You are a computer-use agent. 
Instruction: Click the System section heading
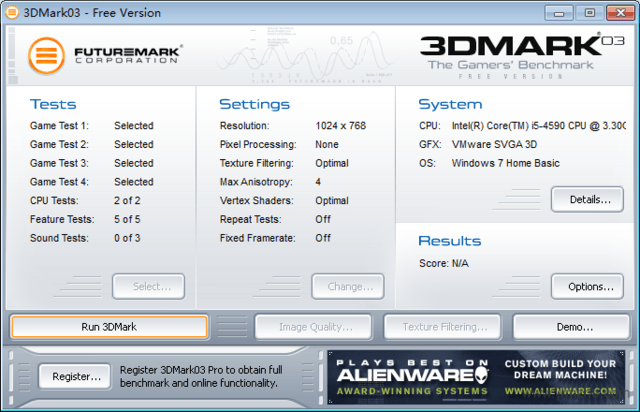click(x=450, y=104)
